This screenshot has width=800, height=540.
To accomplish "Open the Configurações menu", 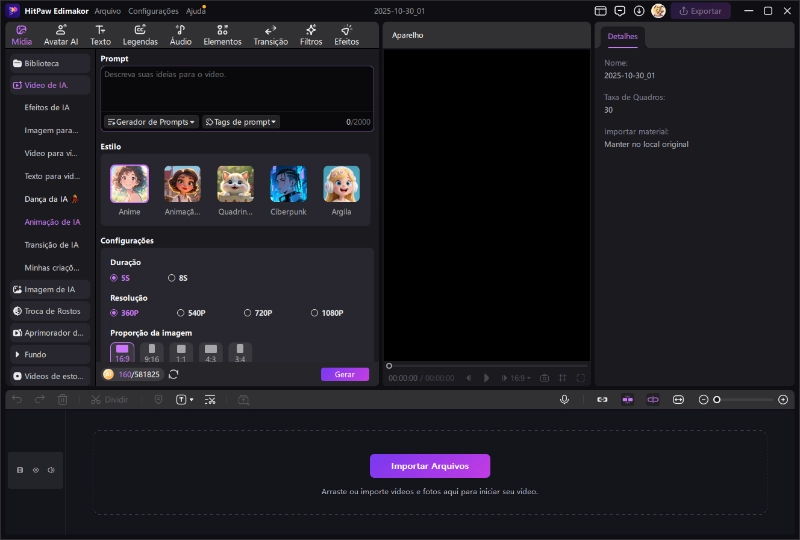I will [x=153, y=11].
